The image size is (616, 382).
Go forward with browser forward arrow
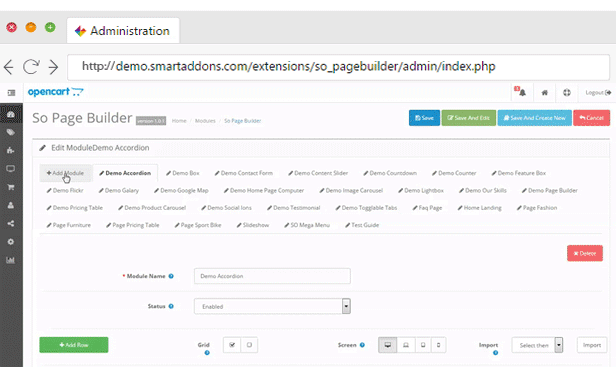pyautogui.click(x=53, y=67)
